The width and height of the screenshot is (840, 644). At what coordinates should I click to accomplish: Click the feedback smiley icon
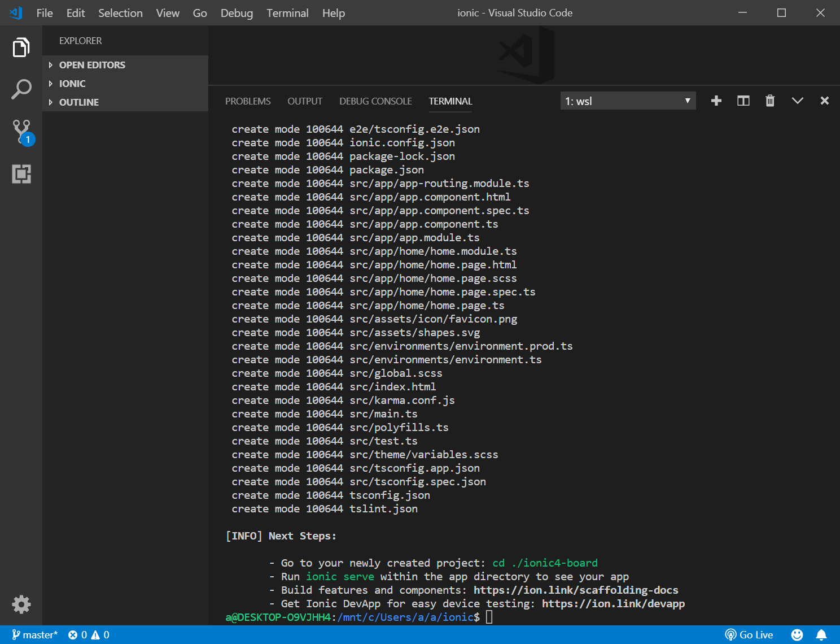(x=797, y=635)
